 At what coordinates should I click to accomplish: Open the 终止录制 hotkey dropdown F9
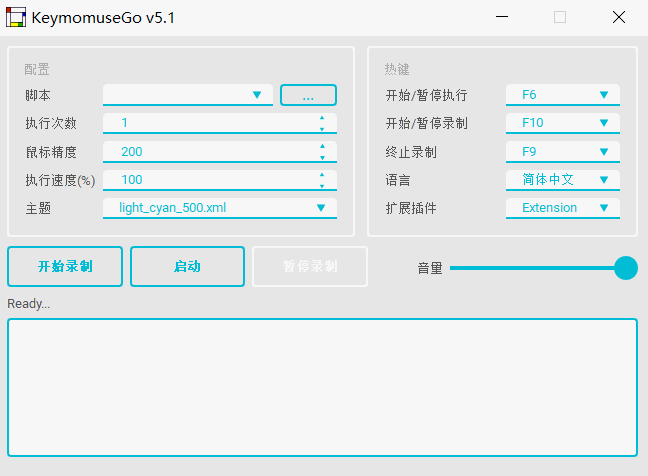(562, 152)
